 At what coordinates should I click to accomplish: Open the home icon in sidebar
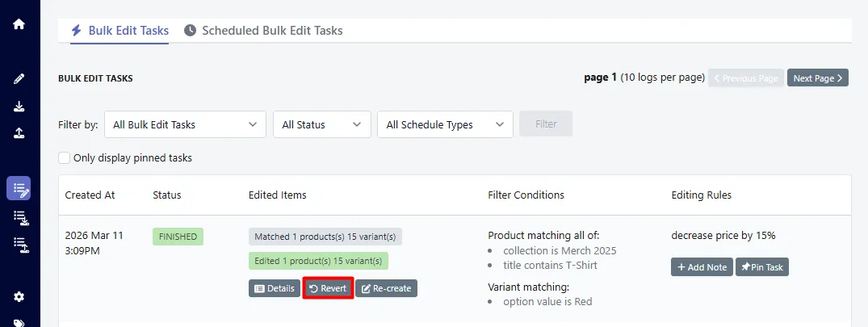tap(19, 24)
